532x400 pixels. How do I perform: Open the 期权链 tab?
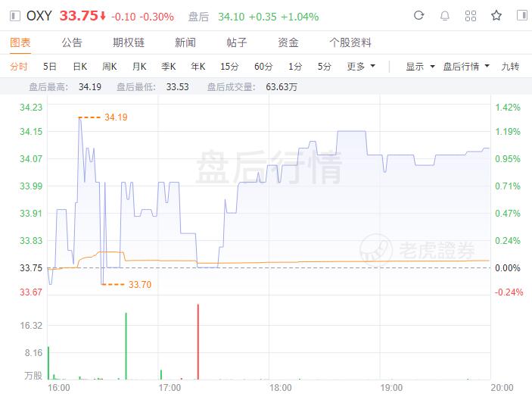point(129,42)
